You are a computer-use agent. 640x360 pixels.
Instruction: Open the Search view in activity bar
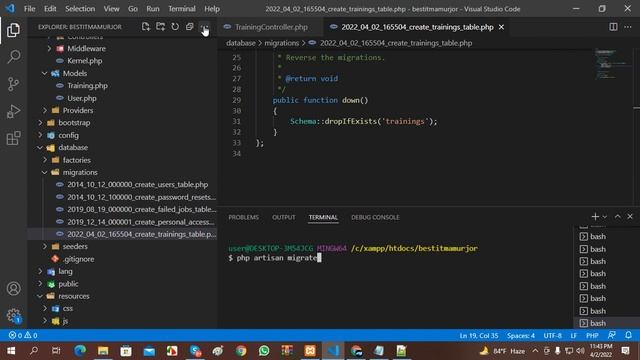click(13, 57)
